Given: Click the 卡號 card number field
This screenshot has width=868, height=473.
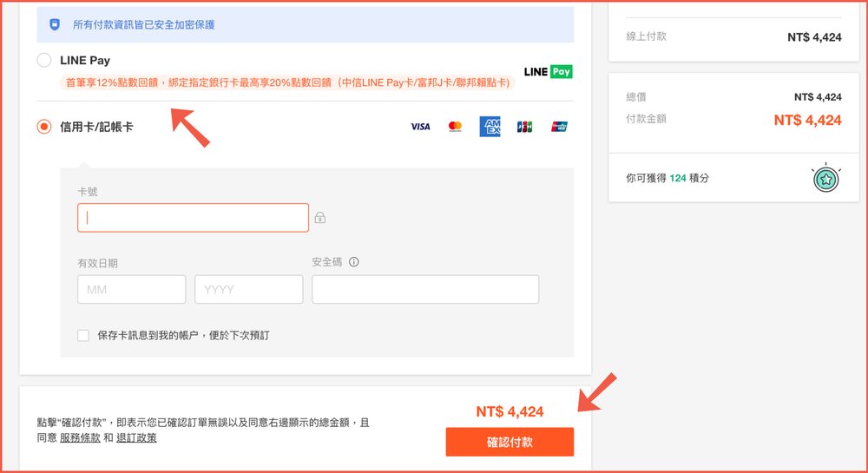Looking at the screenshot, I should [x=194, y=218].
